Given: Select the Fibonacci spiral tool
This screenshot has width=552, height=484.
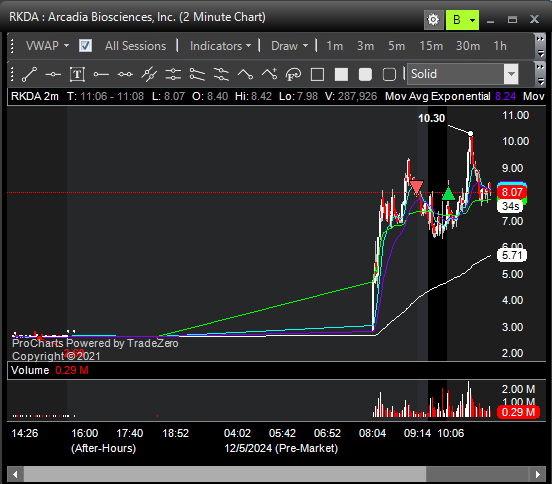Looking at the screenshot, I should point(293,74).
